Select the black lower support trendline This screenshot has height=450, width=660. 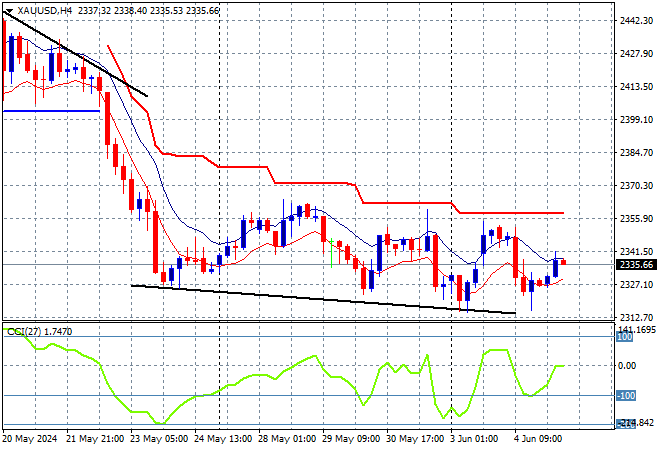(x=323, y=299)
